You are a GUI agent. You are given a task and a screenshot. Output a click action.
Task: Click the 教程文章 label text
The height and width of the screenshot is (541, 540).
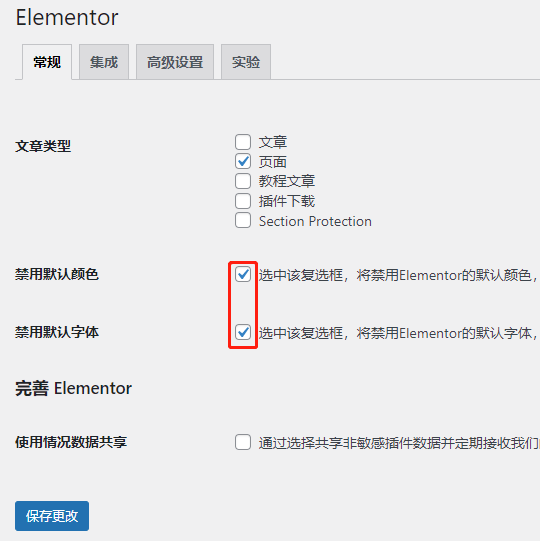click(287, 181)
